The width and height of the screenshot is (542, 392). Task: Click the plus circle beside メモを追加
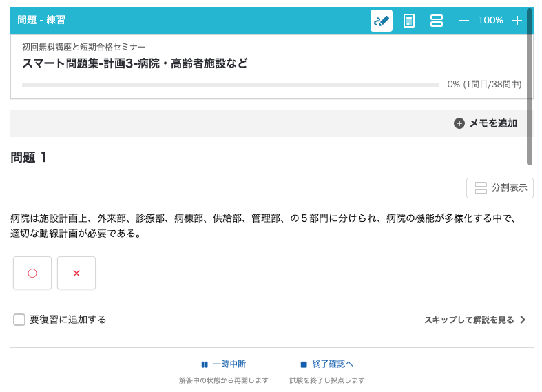click(x=459, y=123)
